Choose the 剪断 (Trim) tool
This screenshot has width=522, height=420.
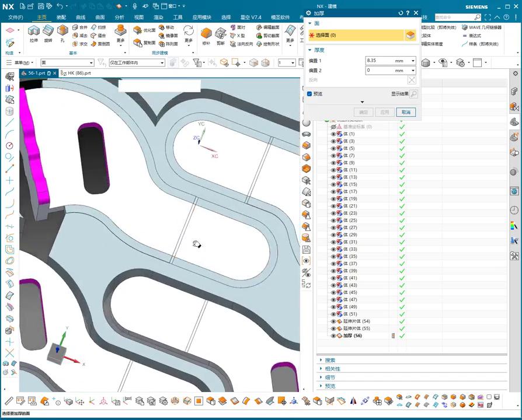pos(221,34)
